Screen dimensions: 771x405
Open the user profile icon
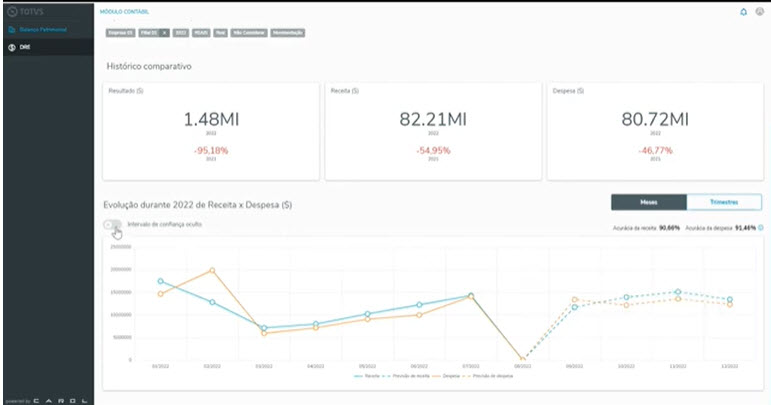pos(759,11)
